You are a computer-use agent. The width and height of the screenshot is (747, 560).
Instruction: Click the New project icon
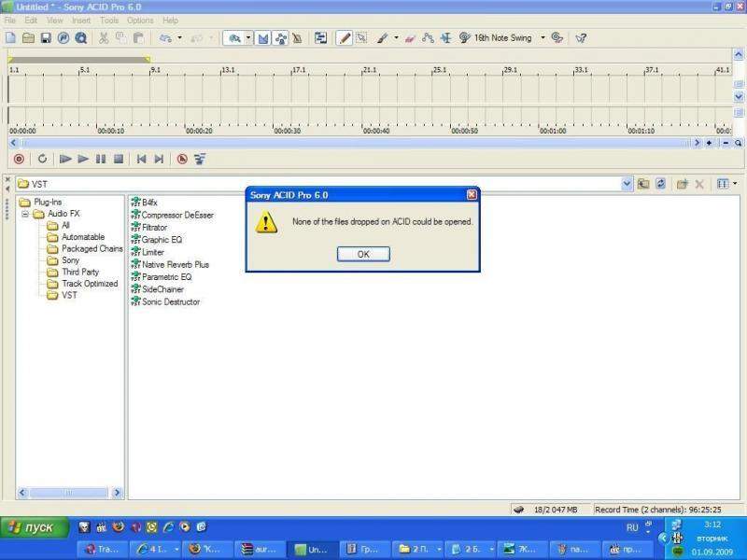coord(10,38)
